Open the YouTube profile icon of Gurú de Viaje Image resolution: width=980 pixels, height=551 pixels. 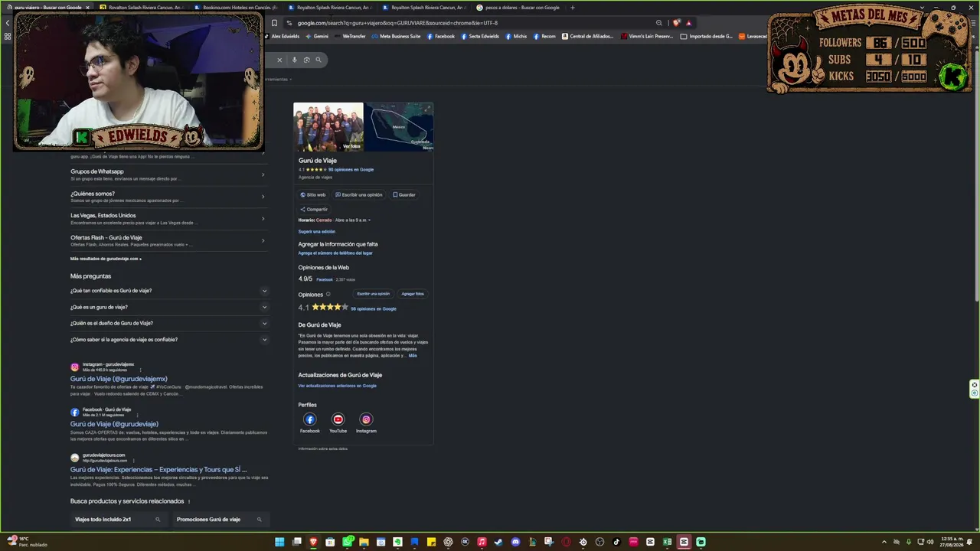338,419
